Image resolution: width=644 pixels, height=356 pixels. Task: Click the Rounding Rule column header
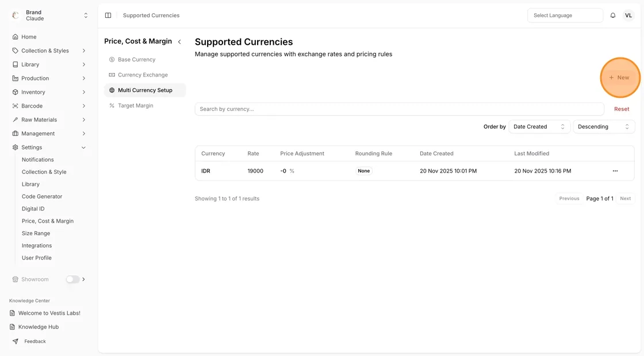click(x=374, y=154)
